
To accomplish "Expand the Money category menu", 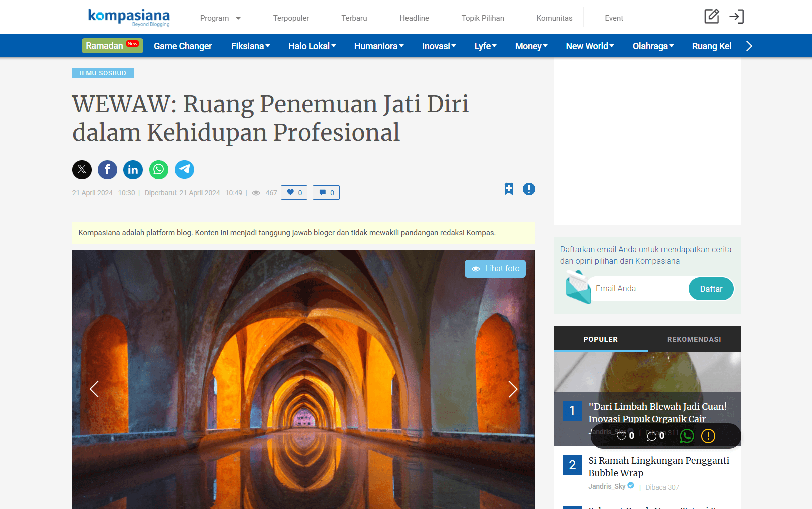I will 531,46.
